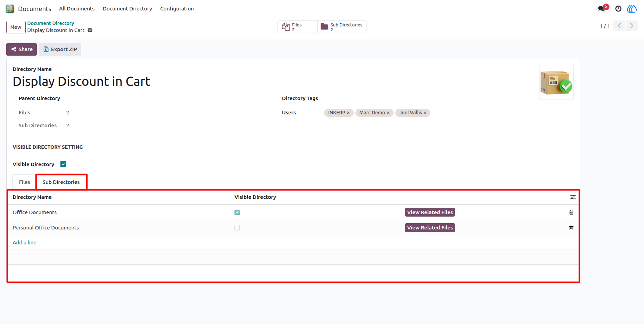Toggle the Visible Directory setting checkbox
This screenshot has width=644, height=324.
pos(63,164)
